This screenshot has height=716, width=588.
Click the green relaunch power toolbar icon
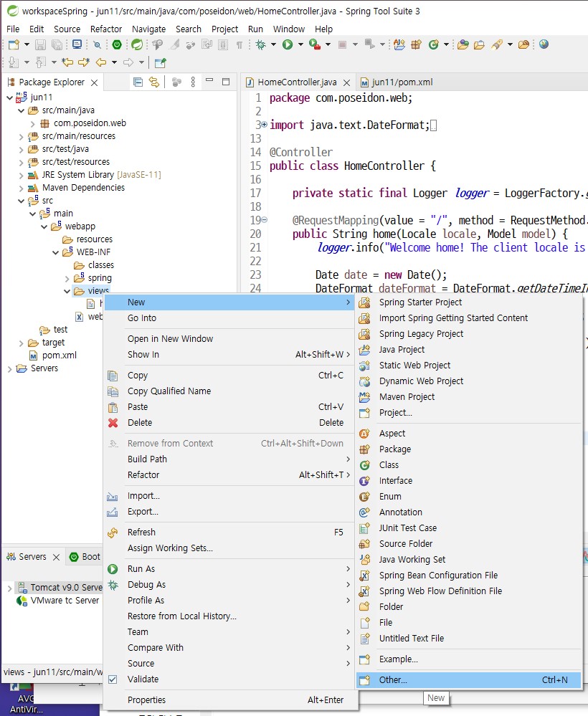click(117, 44)
